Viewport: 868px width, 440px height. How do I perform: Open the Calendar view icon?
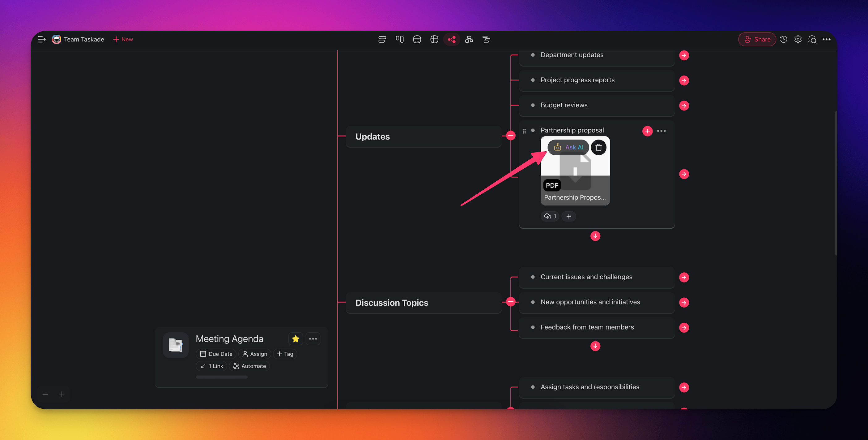click(417, 39)
